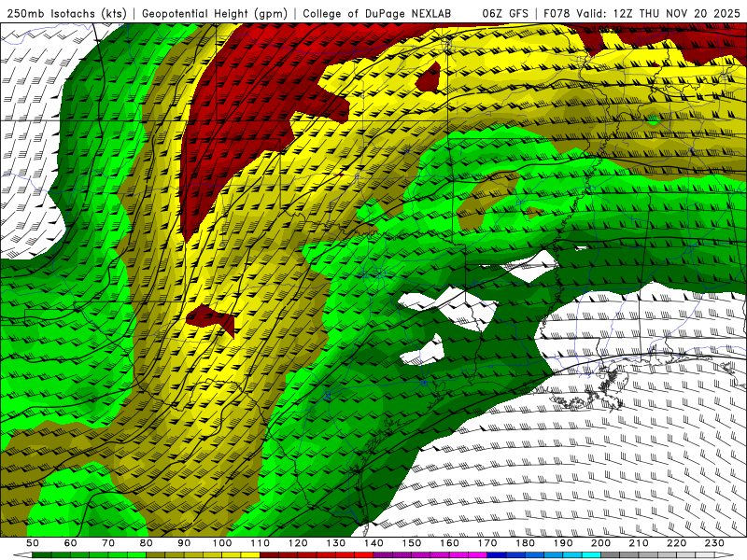This screenshot has width=747, height=560.
Task: Click the colorbar label 210
Action: (x=639, y=543)
